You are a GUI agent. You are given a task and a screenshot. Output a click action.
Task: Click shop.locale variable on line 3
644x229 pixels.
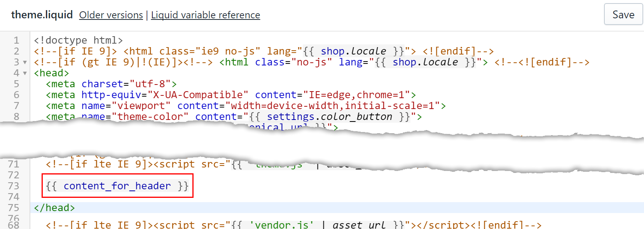point(425,62)
